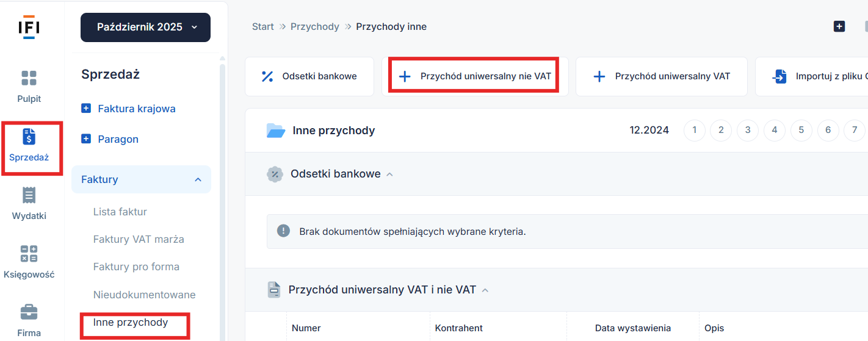Viewport: 868px width, 341px height.
Task: Click the plus icon in top bar
Action: [839, 26]
